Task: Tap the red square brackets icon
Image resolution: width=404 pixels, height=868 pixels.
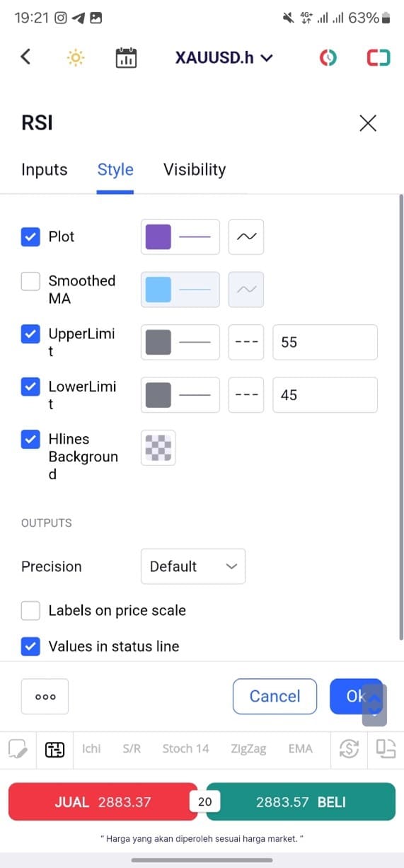Action: (x=379, y=57)
